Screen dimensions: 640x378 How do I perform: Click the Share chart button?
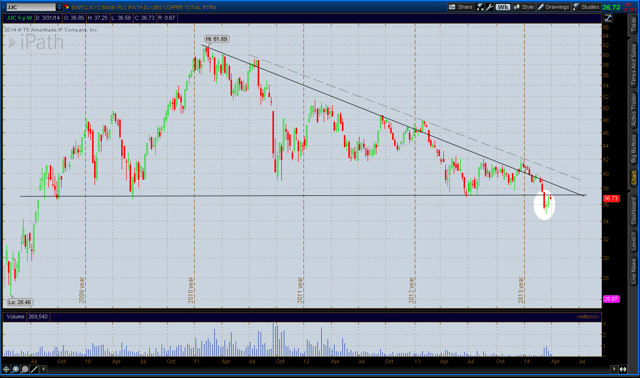tap(460, 7)
